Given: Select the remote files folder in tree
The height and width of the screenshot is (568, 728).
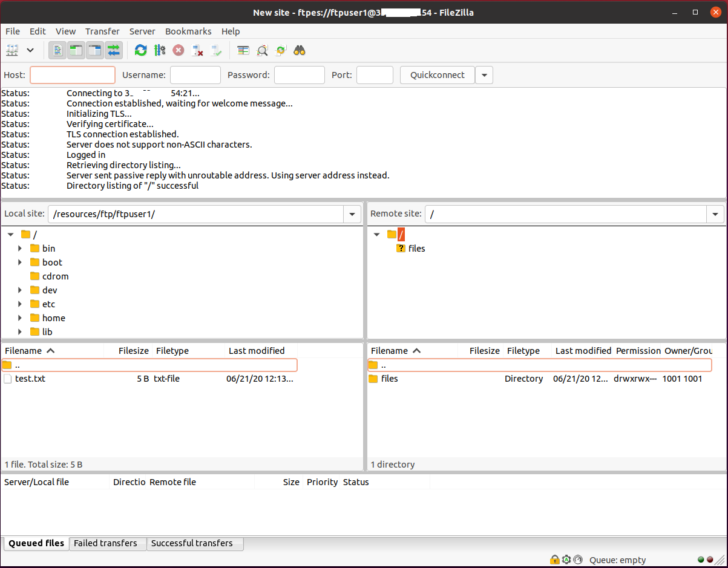Looking at the screenshot, I should (x=411, y=249).
